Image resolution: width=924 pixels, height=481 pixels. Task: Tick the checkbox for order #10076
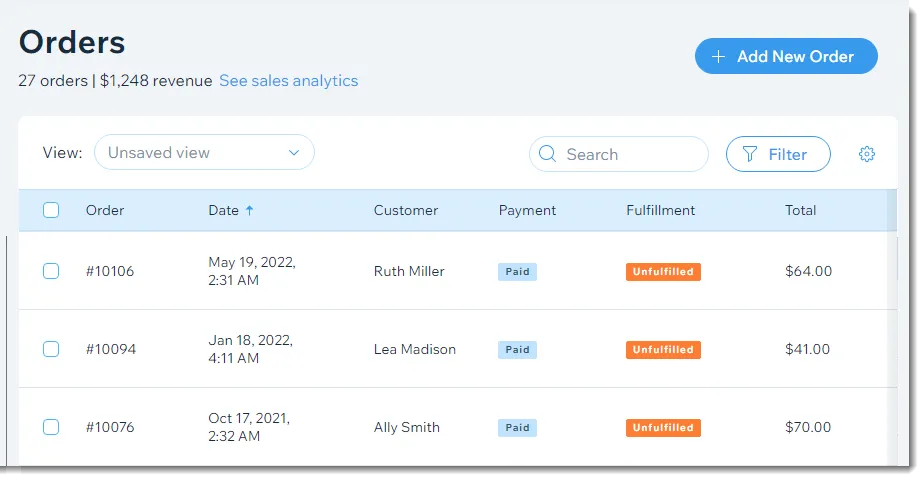pyautogui.click(x=51, y=427)
